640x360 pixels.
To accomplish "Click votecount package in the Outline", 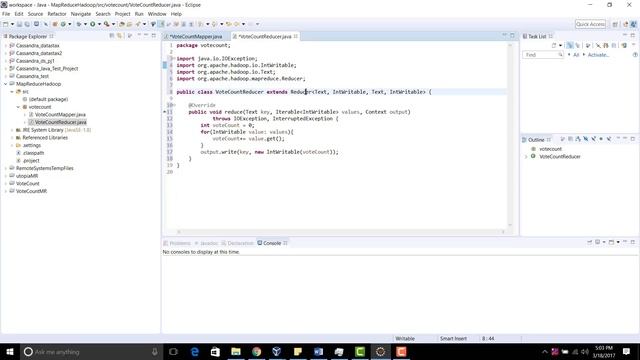I will 550,149.
